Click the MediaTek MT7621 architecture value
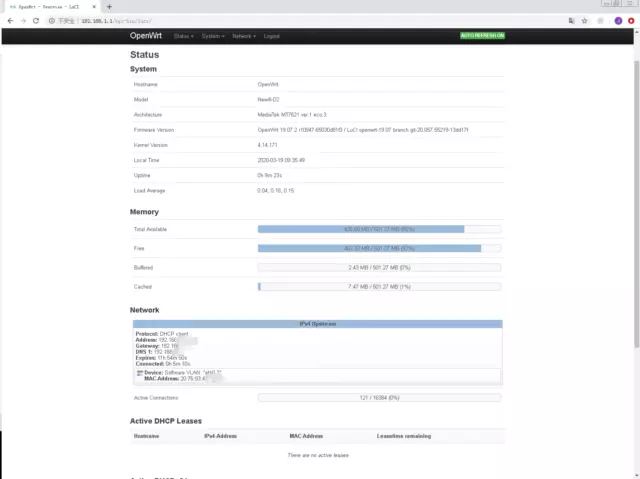Image resolution: width=640 pixels, height=479 pixels. [x=292, y=115]
